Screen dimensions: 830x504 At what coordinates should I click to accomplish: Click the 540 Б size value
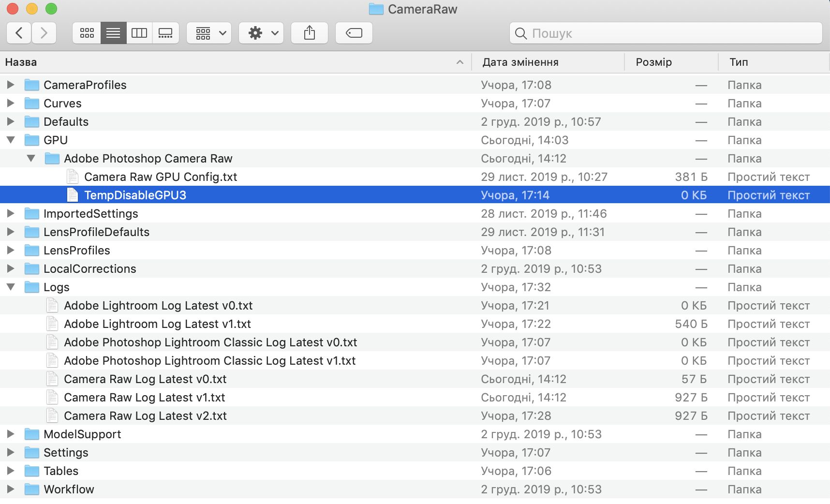click(691, 324)
